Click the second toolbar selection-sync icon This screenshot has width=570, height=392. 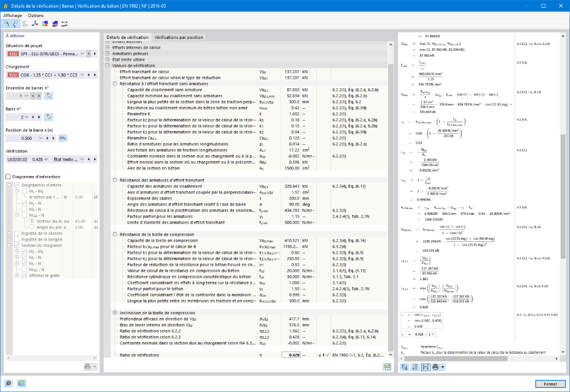[15, 24]
